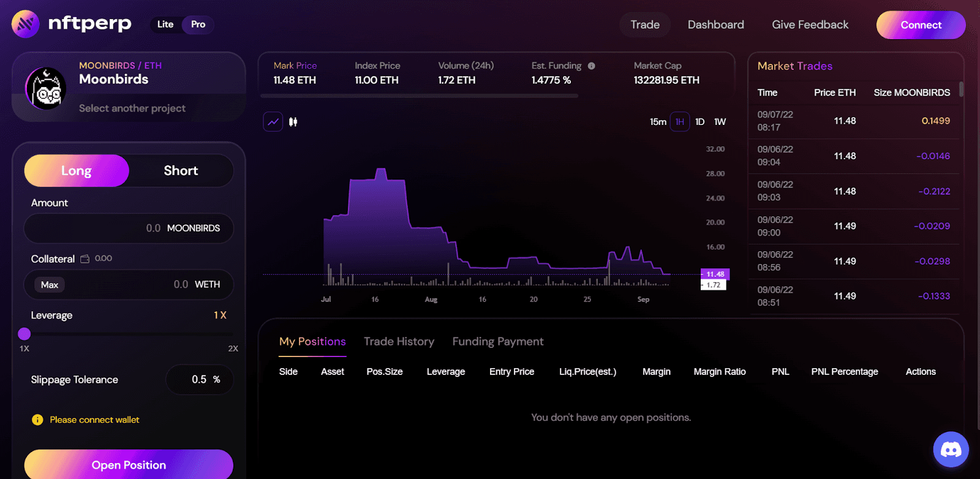The width and height of the screenshot is (980, 479).
Task: Click Index Price 11.00 ETH value
Action: pos(377,80)
